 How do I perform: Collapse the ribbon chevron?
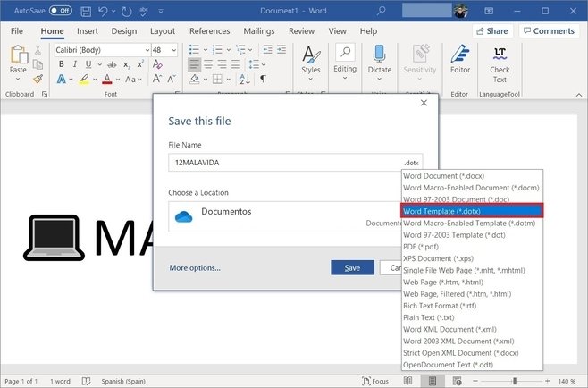[x=579, y=95]
